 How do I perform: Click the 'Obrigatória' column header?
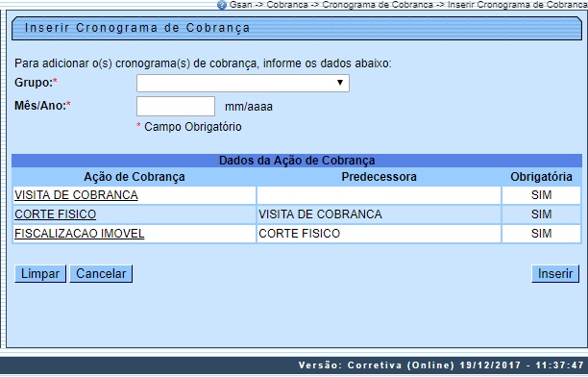(x=541, y=177)
